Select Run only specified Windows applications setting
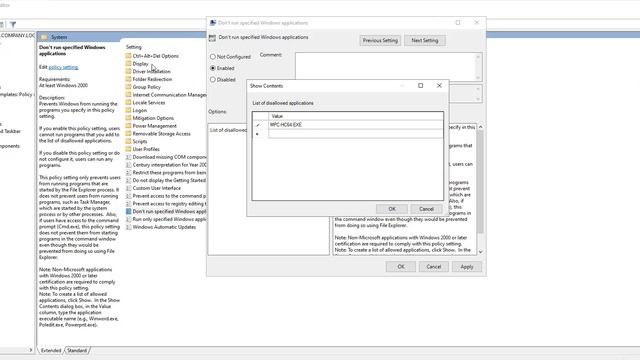The width and height of the screenshot is (640, 360). coord(166,219)
